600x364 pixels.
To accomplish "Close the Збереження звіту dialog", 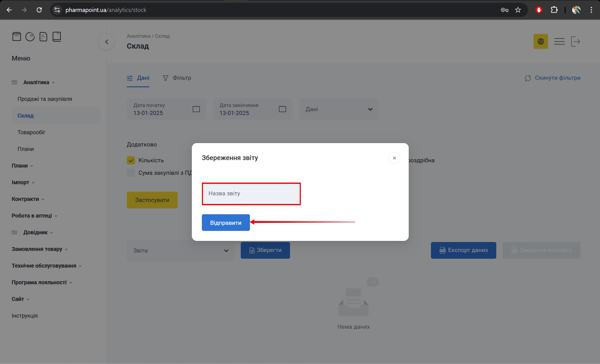I will pyautogui.click(x=394, y=158).
